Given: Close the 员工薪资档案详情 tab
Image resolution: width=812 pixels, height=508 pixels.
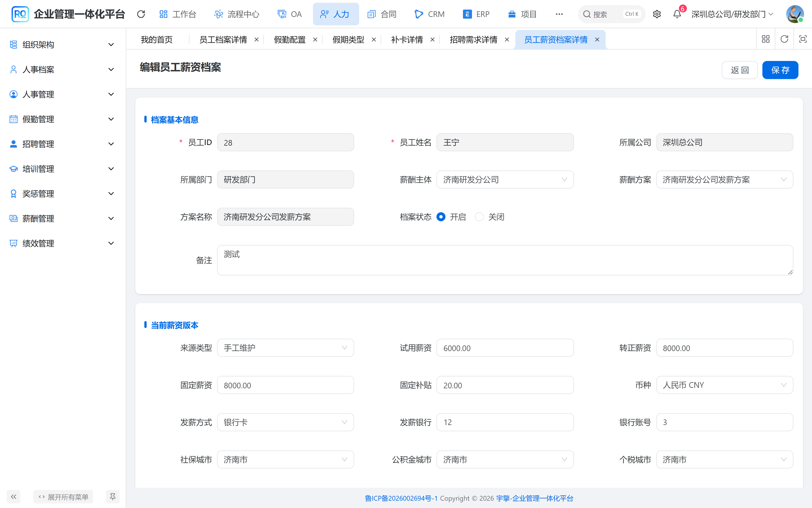Looking at the screenshot, I should 597,40.
